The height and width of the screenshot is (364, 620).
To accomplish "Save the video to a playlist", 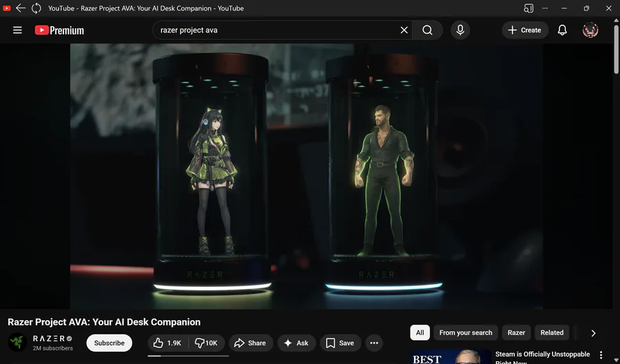I will click(x=340, y=343).
